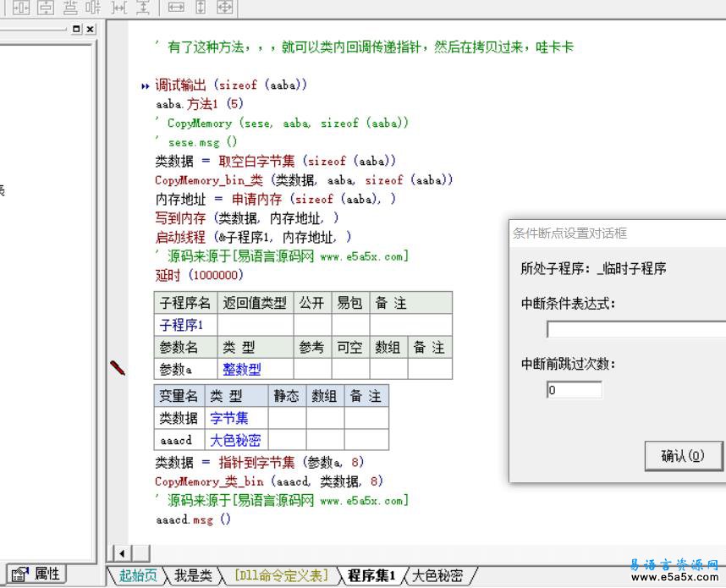The width and height of the screenshot is (726, 588).
Task: Click the 调试输出 (sizeof (aaba)) code line
Action: pyautogui.click(x=231, y=85)
